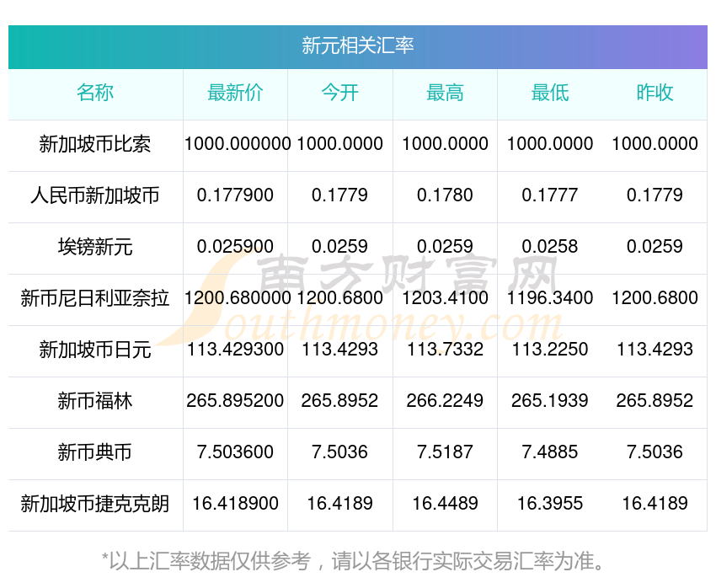Image resolution: width=716 pixels, height=588 pixels.
Task: Click the low value 113.2250
Action: click(x=550, y=350)
